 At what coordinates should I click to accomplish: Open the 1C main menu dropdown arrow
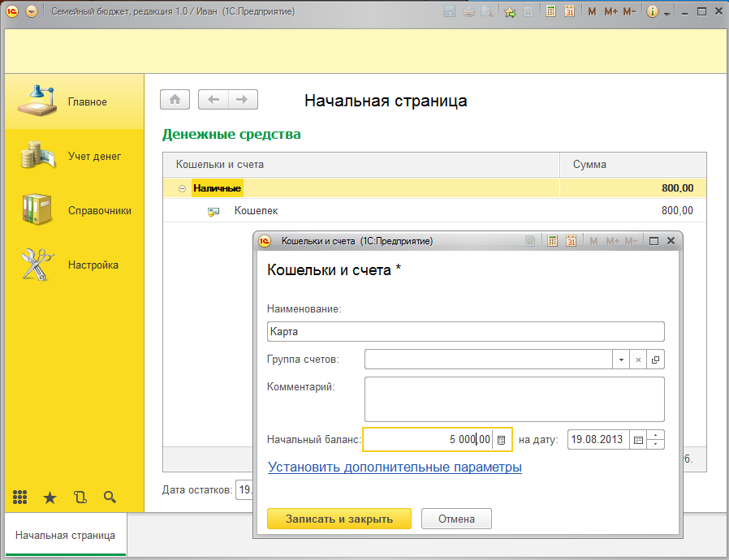[x=32, y=11]
